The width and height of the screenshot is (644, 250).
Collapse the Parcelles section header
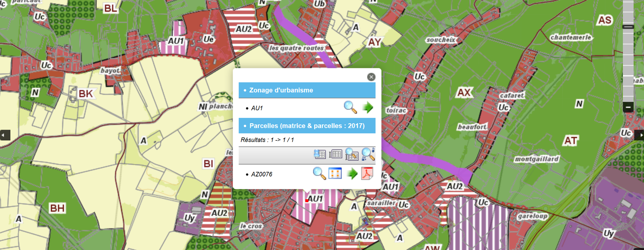307,126
